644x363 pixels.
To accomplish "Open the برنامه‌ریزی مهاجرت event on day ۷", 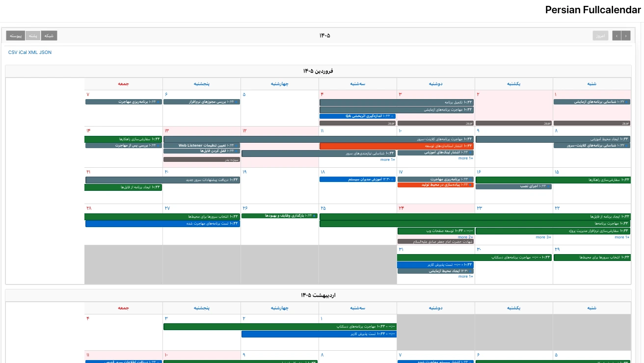I will pos(124,102).
